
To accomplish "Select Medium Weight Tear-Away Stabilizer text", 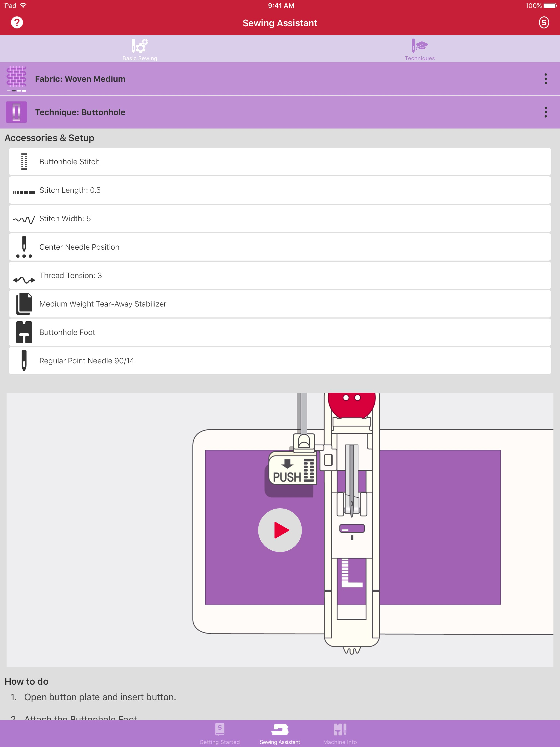I will click(x=103, y=304).
